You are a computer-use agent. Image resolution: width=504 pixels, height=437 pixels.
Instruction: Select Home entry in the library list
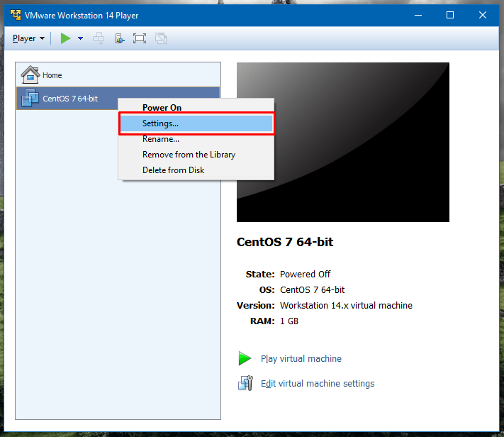pos(118,75)
